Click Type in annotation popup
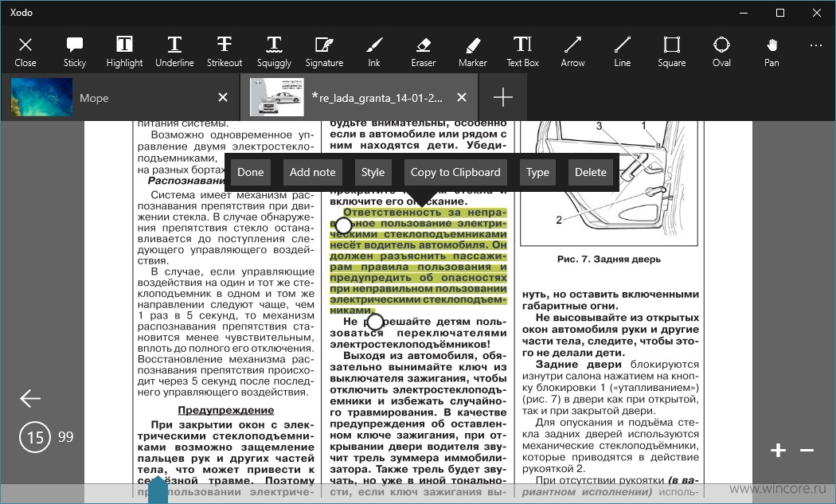The width and height of the screenshot is (836, 504). point(537,172)
